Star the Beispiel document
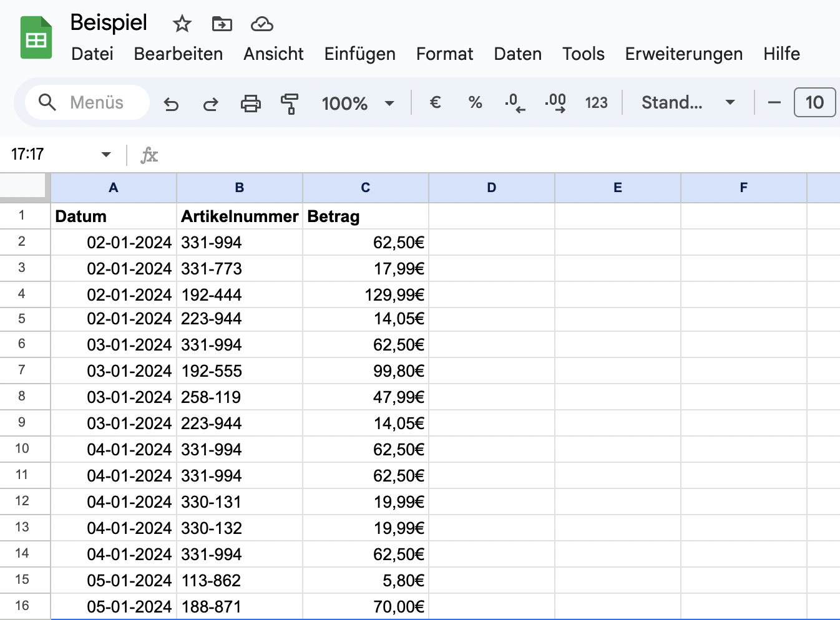840x620 pixels. (182, 24)
